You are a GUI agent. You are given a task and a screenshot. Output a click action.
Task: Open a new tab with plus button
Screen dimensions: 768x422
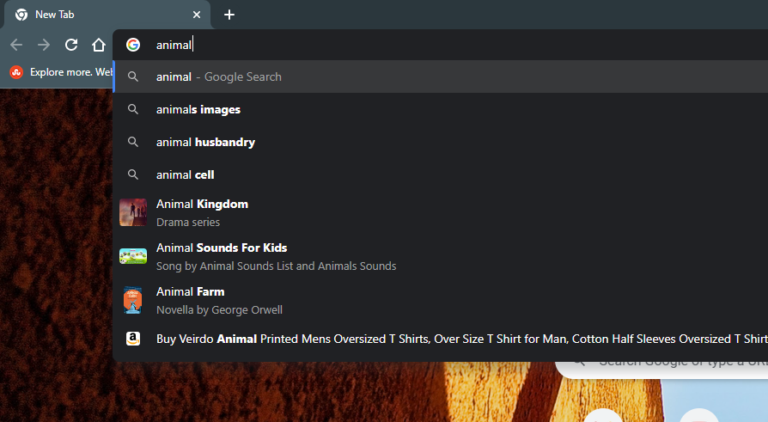[229, 15]
